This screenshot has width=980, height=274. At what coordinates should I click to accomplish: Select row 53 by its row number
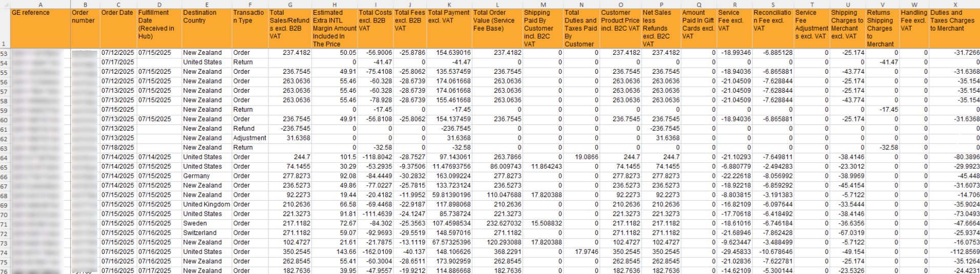coord(5,53)
